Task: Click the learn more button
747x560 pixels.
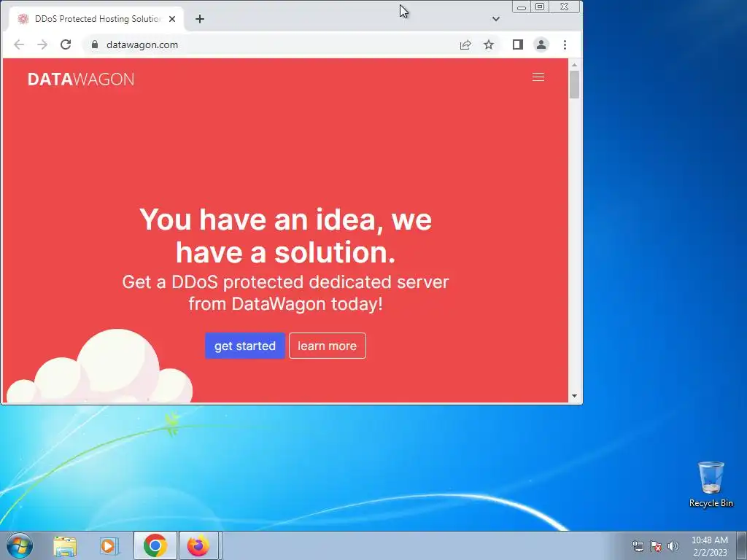Action: click(x=328, y=346)
